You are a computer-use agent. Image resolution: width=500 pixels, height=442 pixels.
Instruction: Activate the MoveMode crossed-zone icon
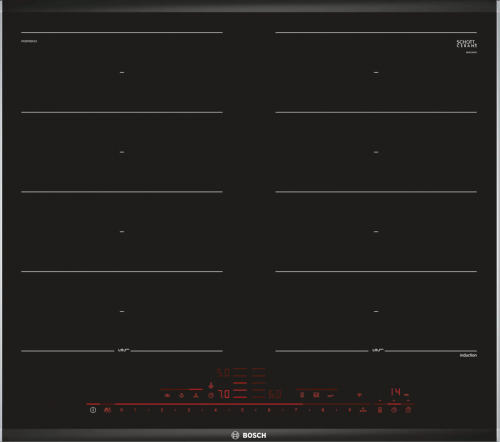[x=316, y=395]
